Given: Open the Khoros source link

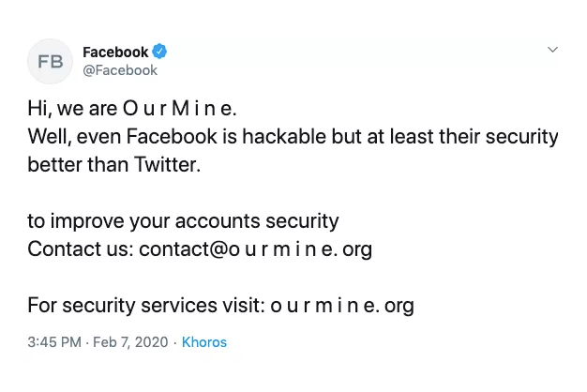Looking at the screenshot, I should pos(203,342).
